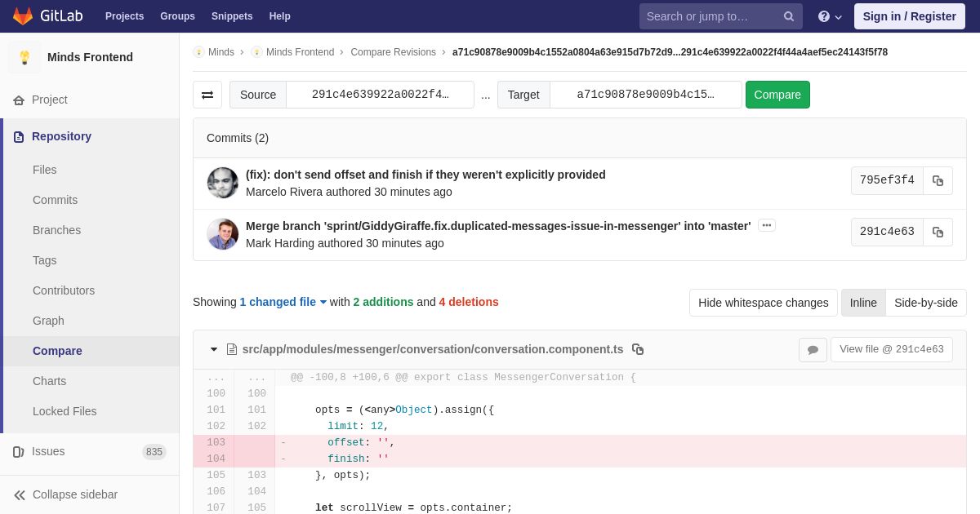The width and height of the screenshot is (980, 514).
Task: Expand the 1 changed file dropdown
Action: point(283,302)
